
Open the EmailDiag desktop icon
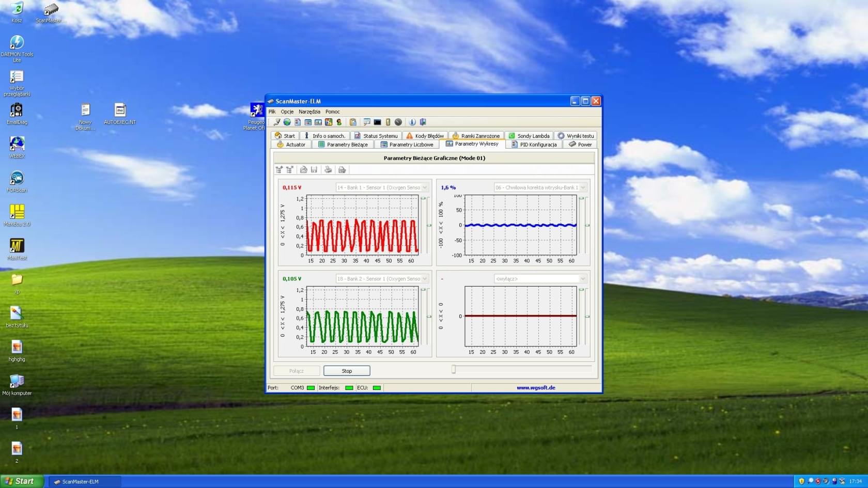pos(17,114)
